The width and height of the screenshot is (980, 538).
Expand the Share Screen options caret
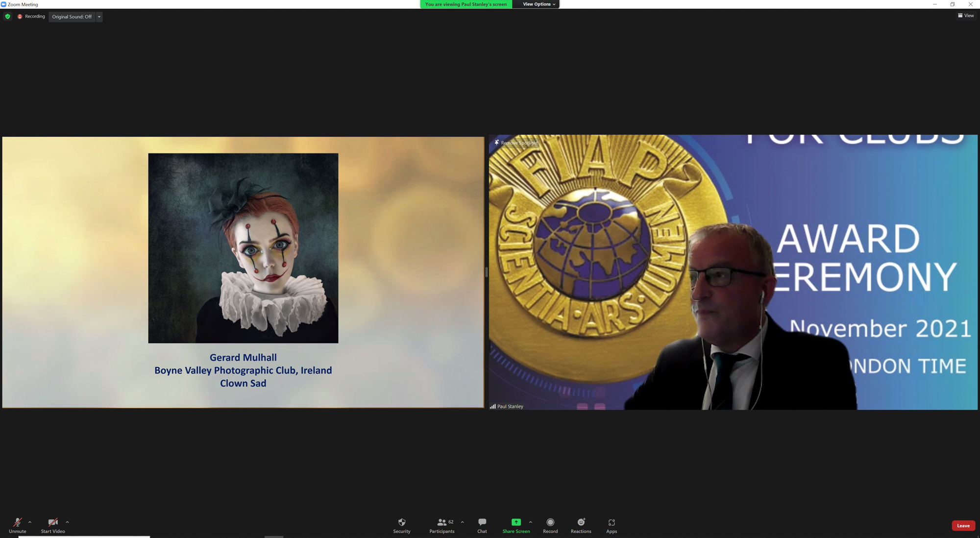click(x=531, y=522)
